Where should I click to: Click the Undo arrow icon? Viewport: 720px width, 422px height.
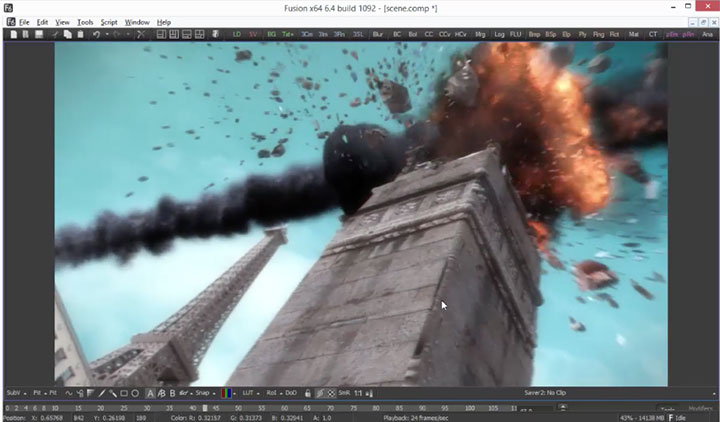tap(96, 34)
